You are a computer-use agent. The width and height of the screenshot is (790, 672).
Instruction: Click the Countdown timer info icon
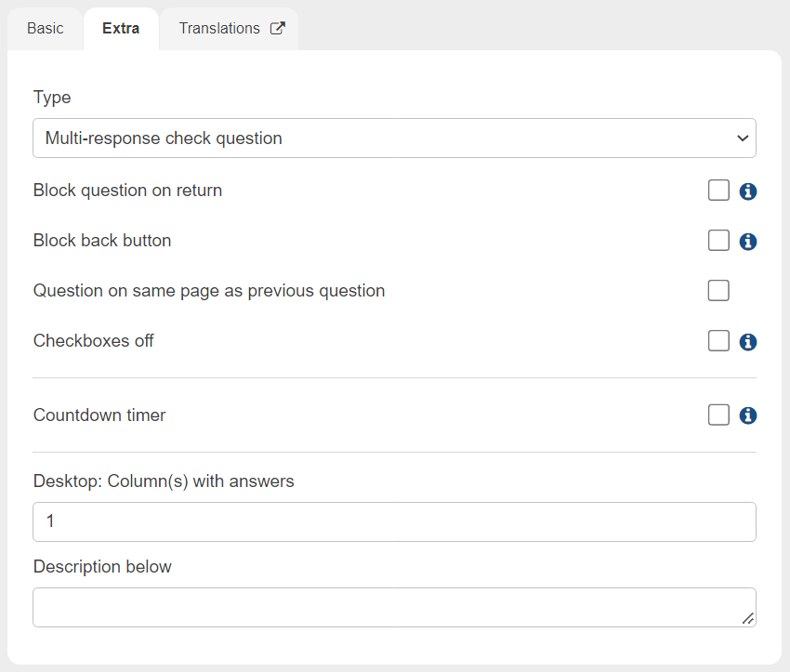tap(747, 415)
